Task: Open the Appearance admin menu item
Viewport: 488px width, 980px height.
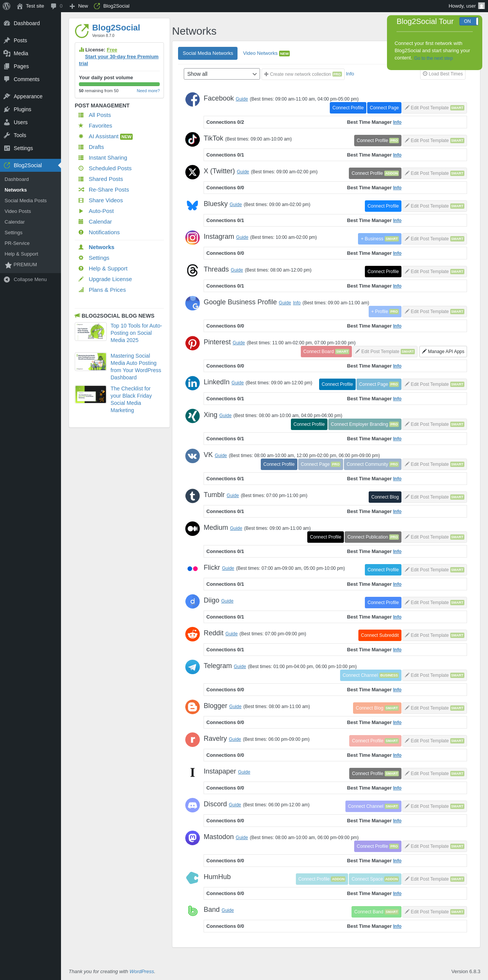Action: click(x=30, y=96)
